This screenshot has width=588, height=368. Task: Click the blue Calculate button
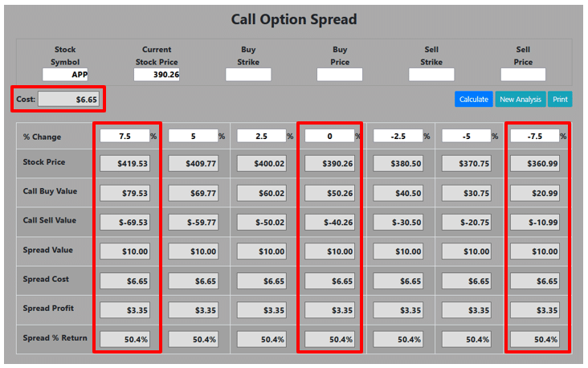(x=473, y=100)
